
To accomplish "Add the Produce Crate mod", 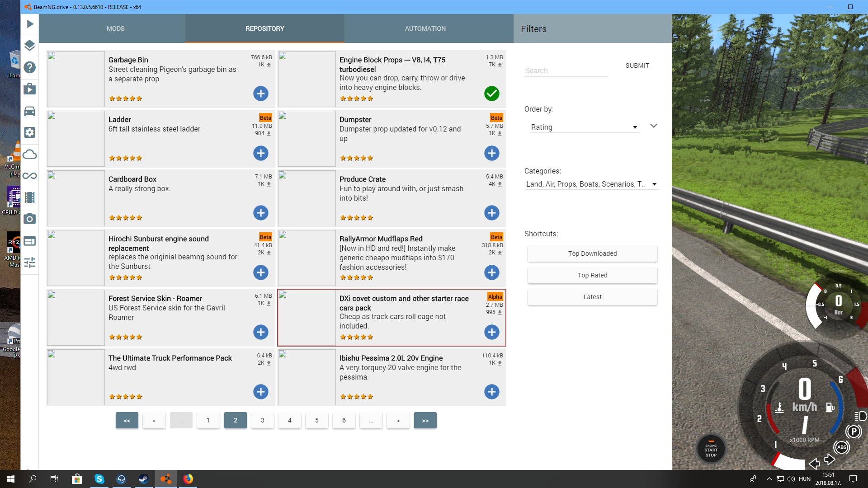I will 491,213.
